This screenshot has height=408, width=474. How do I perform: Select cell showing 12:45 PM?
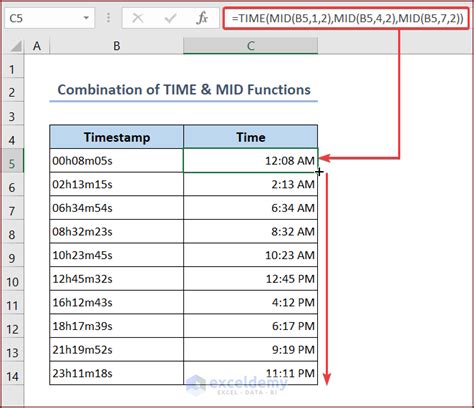pos(251,279)
